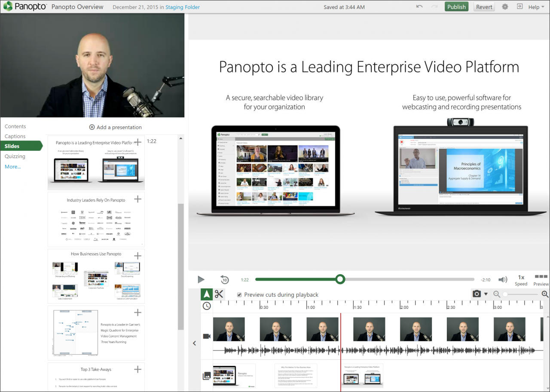Collapse the timeline left arrow
550x392 pixels.
point(194,343)
